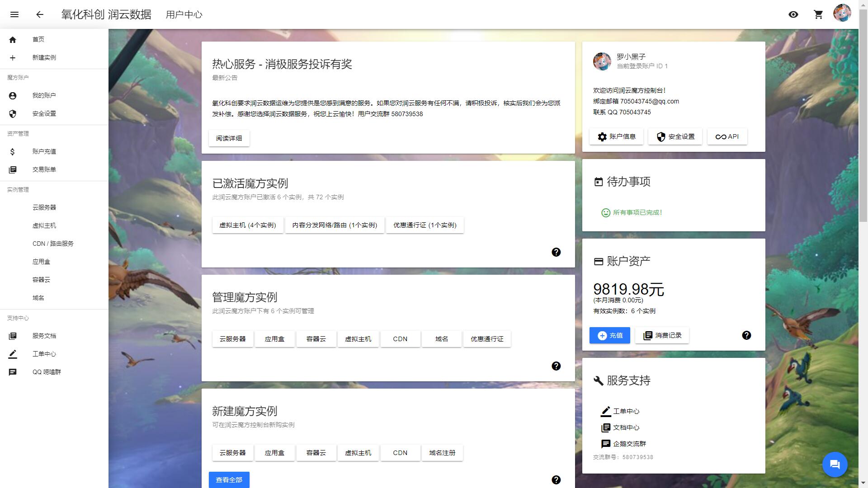The image size is (868, 488).
Task: Open 我的账户 sidebar item
Action: point(54,95)
